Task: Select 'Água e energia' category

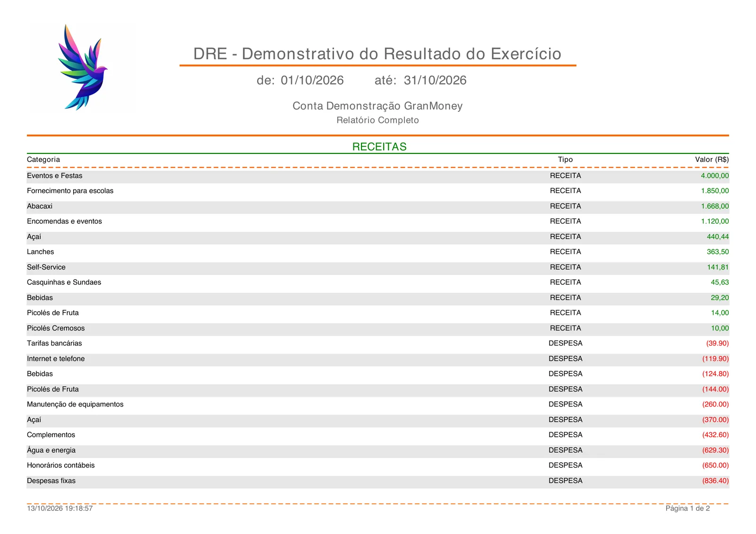Action: [51, 450]
